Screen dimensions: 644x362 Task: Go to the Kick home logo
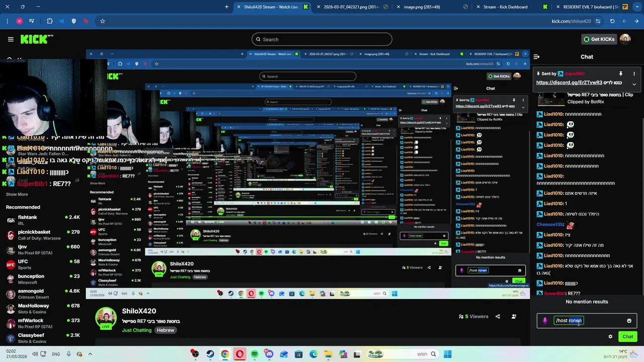(x=37, y=39)
